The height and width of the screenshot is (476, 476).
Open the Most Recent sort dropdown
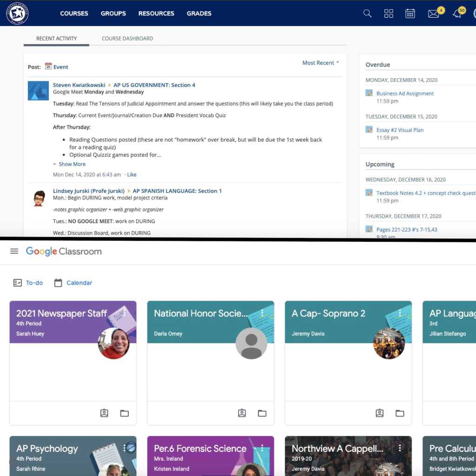tap(319, 62)
